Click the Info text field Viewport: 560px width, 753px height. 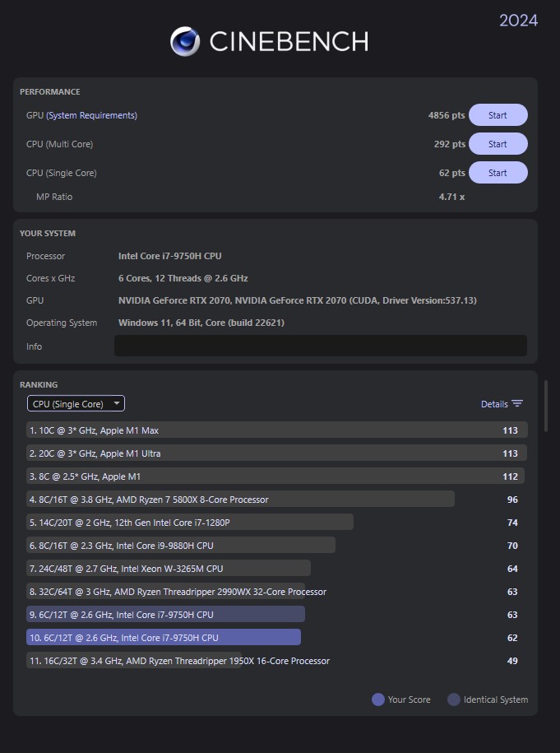(321, 346)
